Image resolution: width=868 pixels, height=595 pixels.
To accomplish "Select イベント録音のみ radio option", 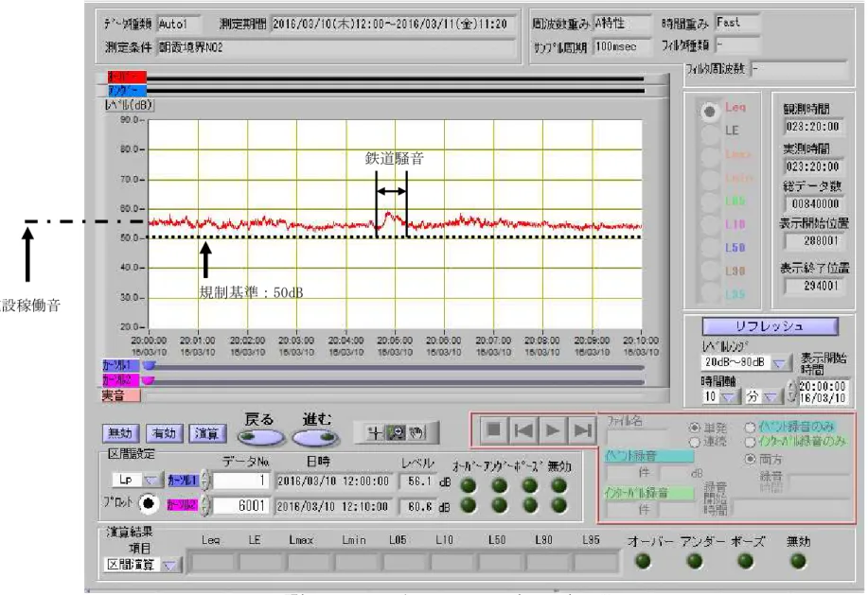I will point(750,427).
